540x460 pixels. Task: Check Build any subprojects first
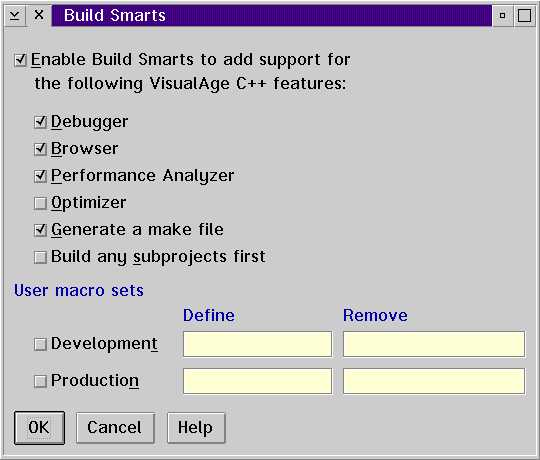(40, 257)
